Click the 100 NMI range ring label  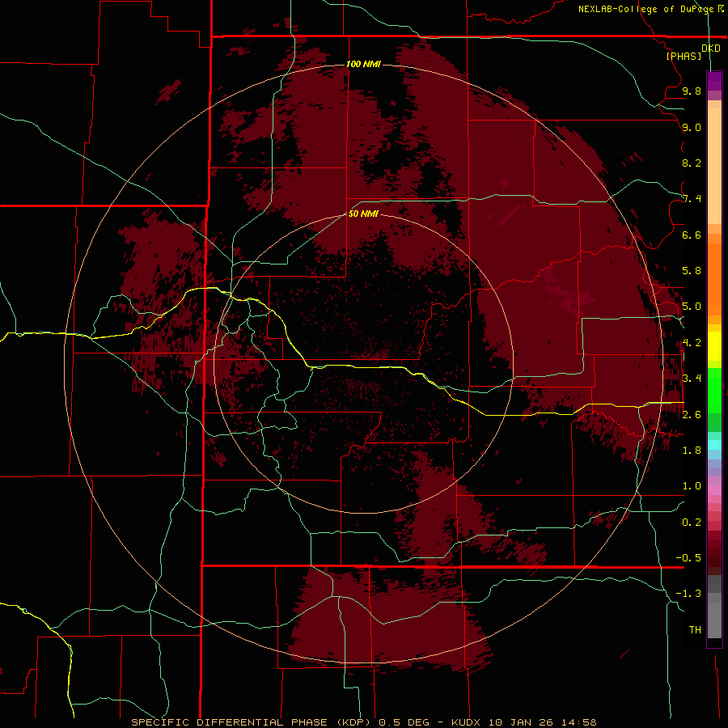click(x=363, y=64)
